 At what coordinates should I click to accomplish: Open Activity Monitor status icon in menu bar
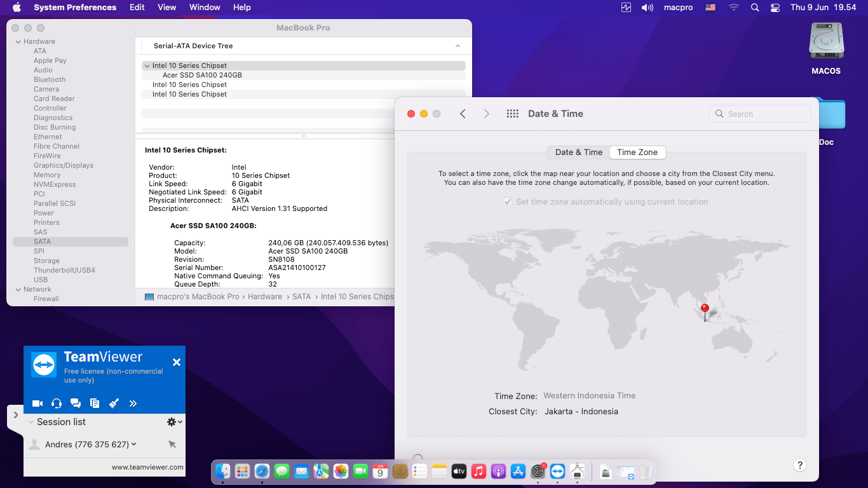(x=626, y=8)
